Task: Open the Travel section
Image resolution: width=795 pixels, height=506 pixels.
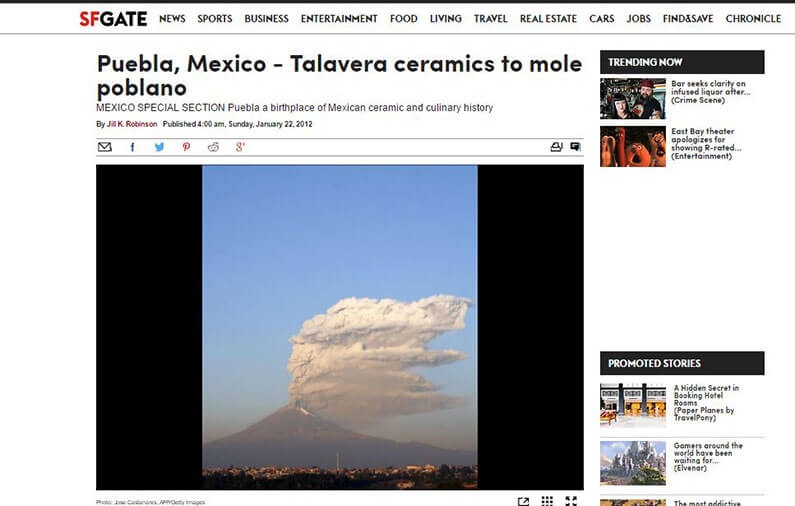Action: tap(491, 19)
